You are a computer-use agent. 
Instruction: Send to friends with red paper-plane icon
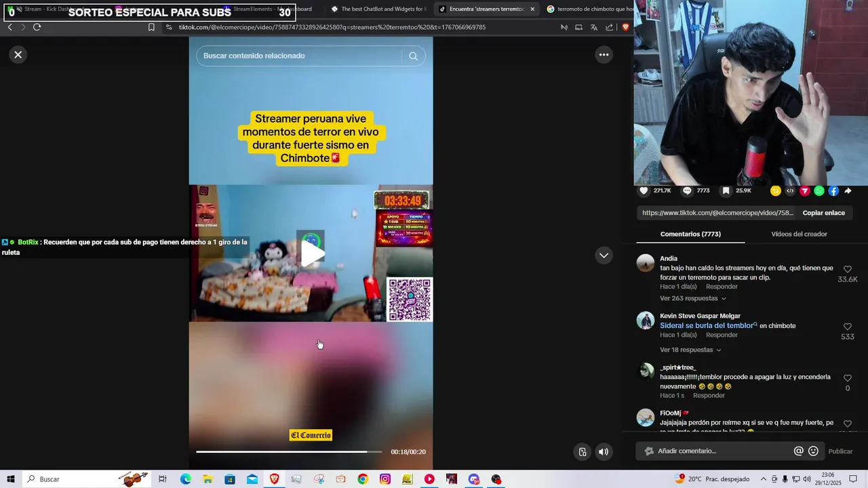805,191
